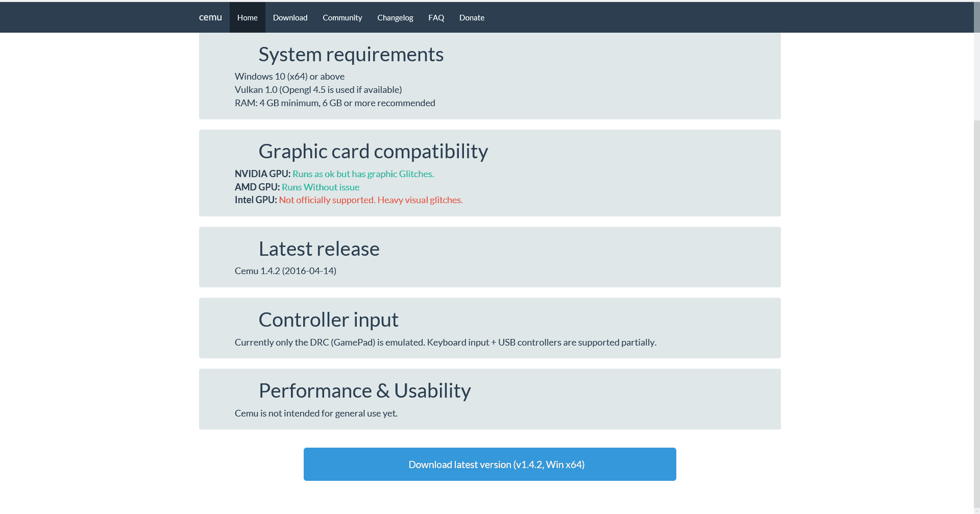Select Donate in the navigation bar
The width and height of the screenshot is (980, 514).
(472, 17)
